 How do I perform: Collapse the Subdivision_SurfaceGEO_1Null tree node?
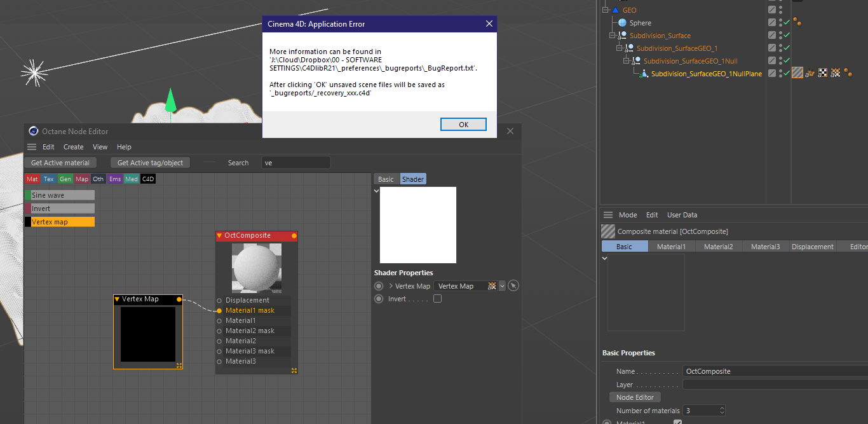[627, 61]
